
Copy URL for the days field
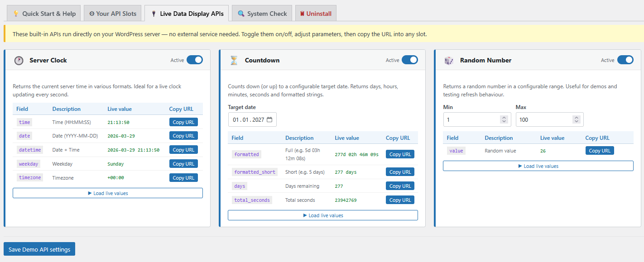point(400,186)
